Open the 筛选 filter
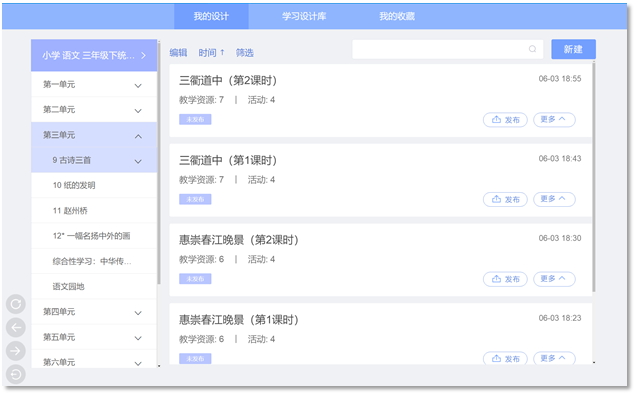 (x=245, y=53)
